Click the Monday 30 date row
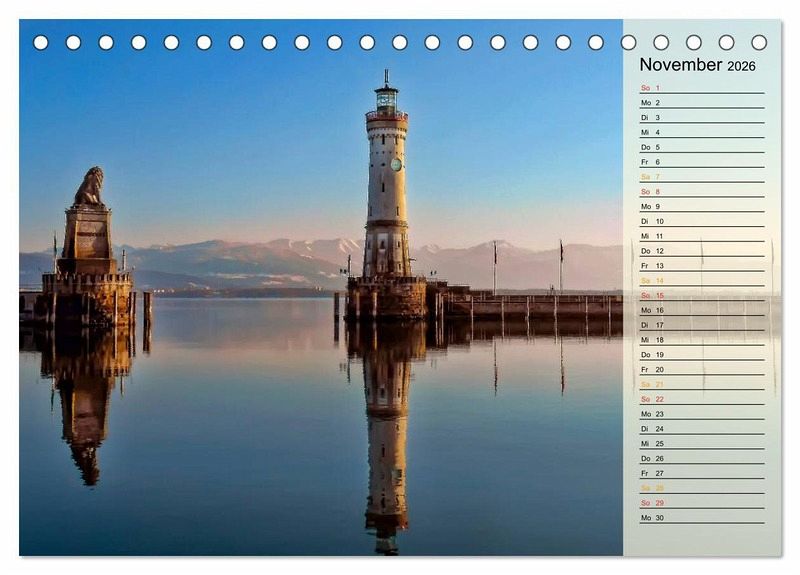The width and height of the screenshot is (800, 575). click(701, 518)
